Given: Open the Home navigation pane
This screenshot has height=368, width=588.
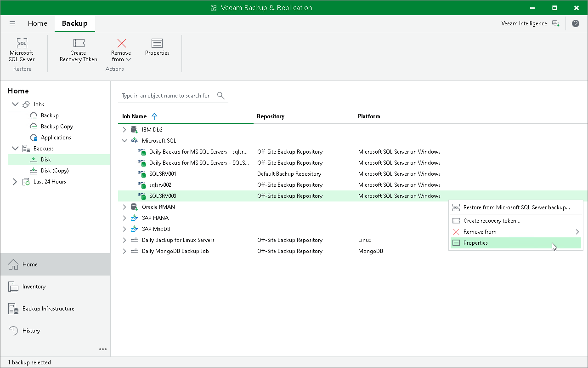Looking at the screenshot, I should [56, 264].
